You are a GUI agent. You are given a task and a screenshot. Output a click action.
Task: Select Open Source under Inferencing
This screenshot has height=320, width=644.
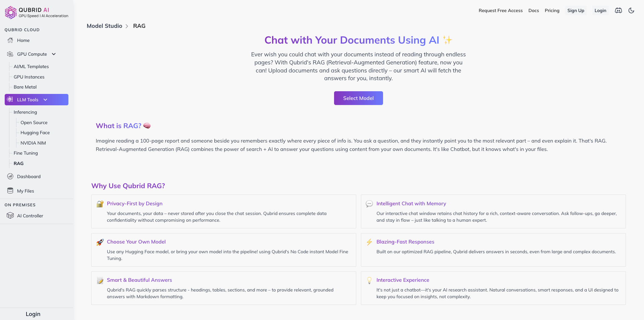pyautogui.click(x=34, y=122)
